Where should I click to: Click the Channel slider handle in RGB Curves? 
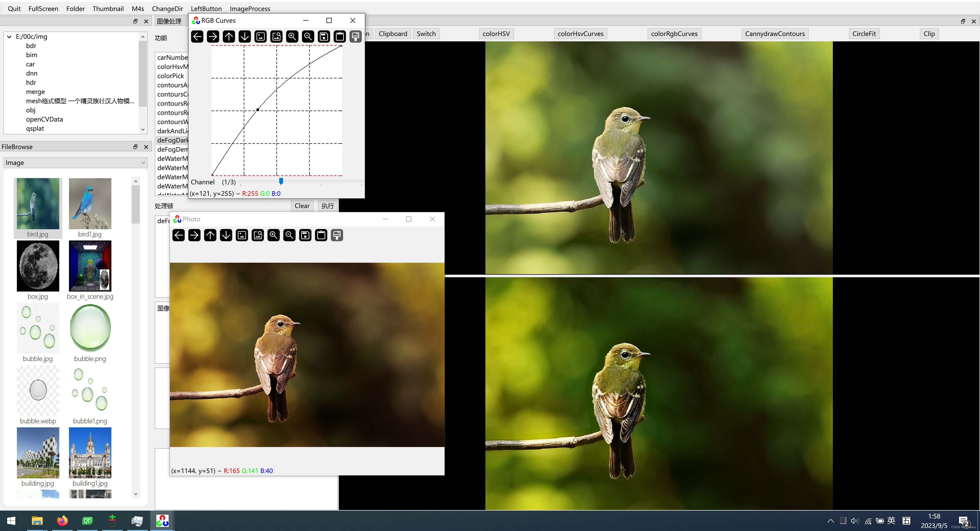(281, 182)
